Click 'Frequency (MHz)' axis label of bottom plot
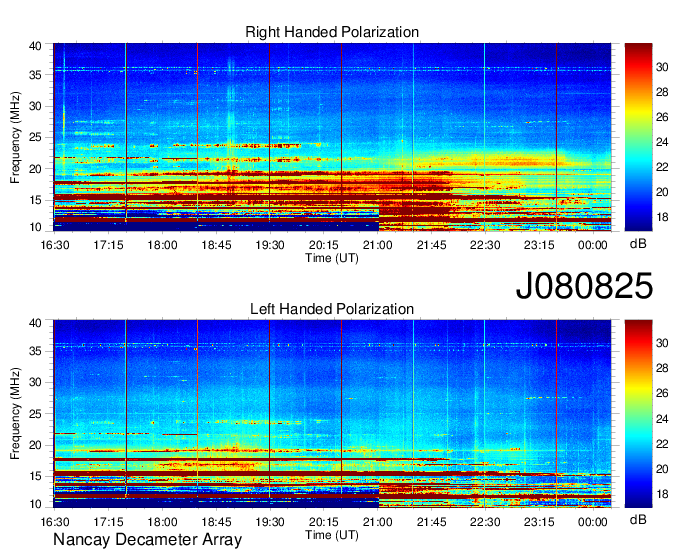This screenshot has height=552, width=680. point(15,414)
